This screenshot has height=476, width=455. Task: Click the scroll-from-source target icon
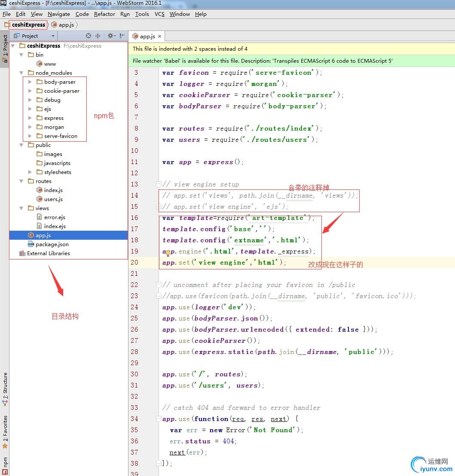point(89,36)
